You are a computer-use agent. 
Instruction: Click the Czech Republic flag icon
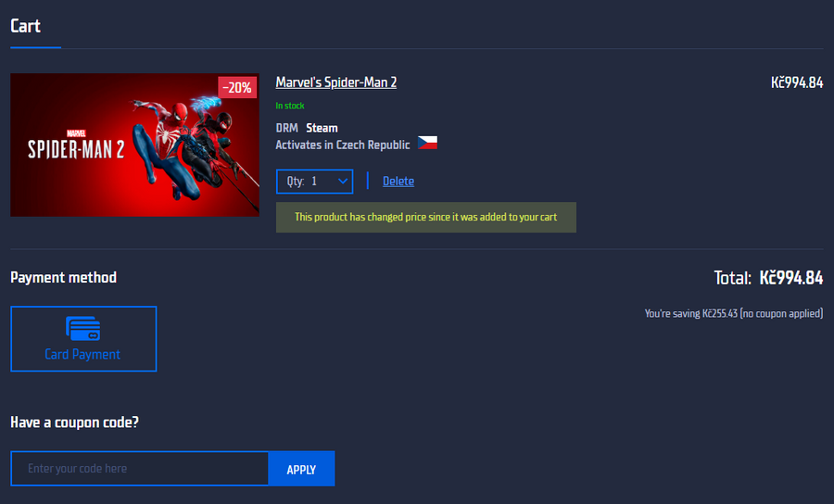coord(426,144)
